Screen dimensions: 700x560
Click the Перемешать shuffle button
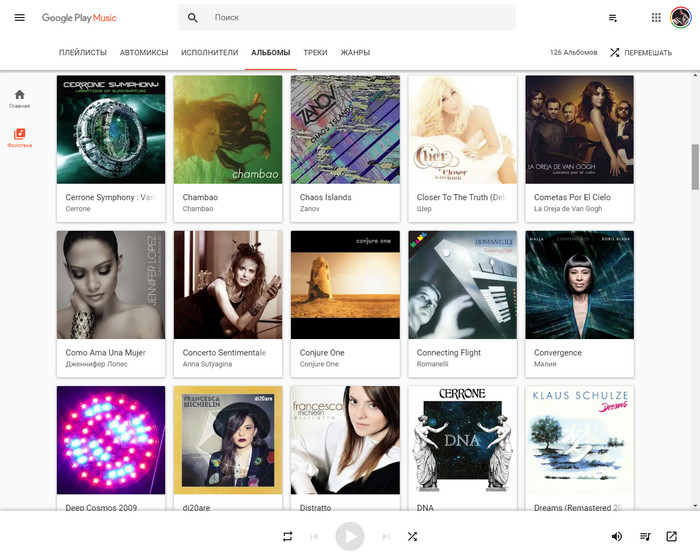coord(640,52)
